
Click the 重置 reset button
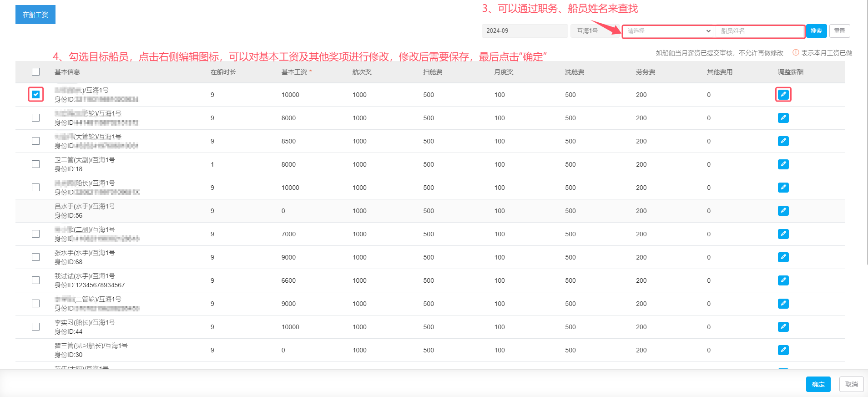839,31
